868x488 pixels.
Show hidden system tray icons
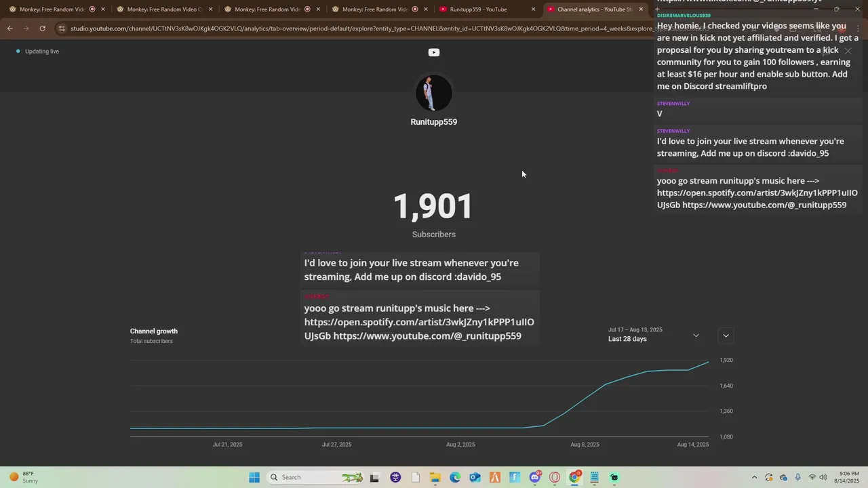(x=754, y=477)
